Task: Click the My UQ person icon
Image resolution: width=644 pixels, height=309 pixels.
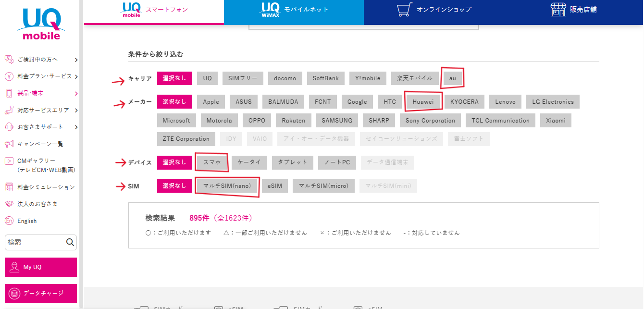Action: (x=14, y=267)
